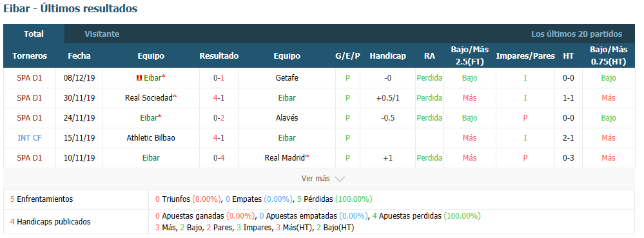The width and height of the screenshot is (644, 238).
Task: Open the Los últimos 20 partidos selector
Action: pyautogui.click(x=577, y=34)
